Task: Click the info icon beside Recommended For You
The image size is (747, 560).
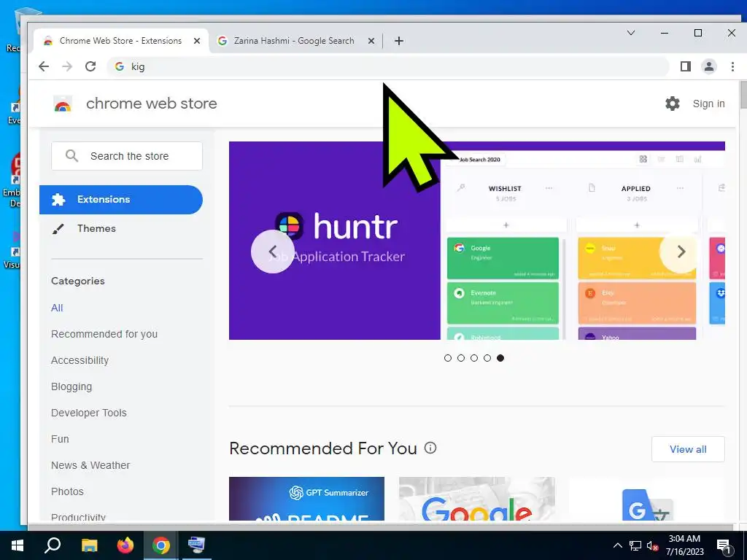Action: 430,448
